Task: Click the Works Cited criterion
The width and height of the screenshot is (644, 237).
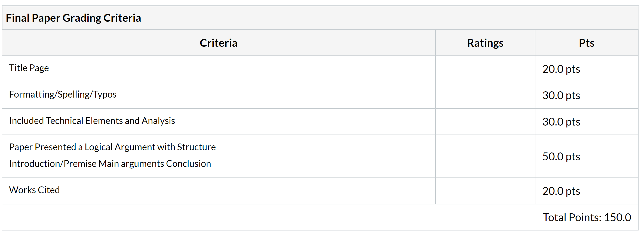Action: click(x=35, y=190)
